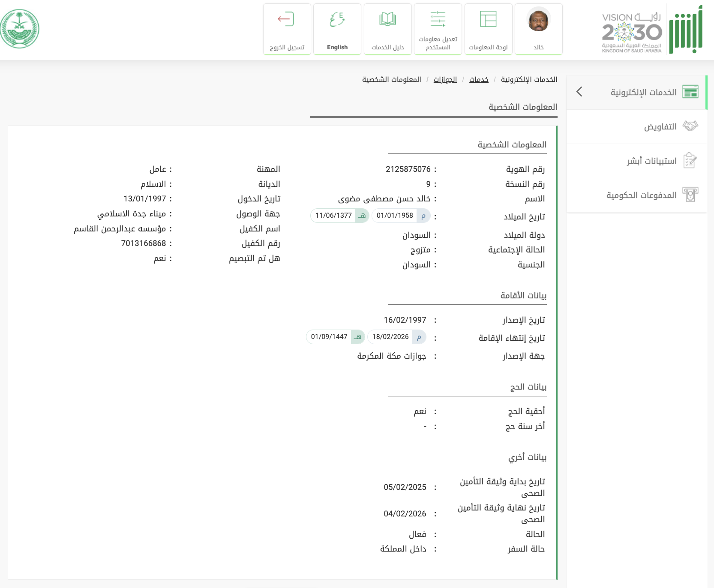Click the Saudi emblem with palm and swords
The image size is (714, 588).
click(19, 29)
